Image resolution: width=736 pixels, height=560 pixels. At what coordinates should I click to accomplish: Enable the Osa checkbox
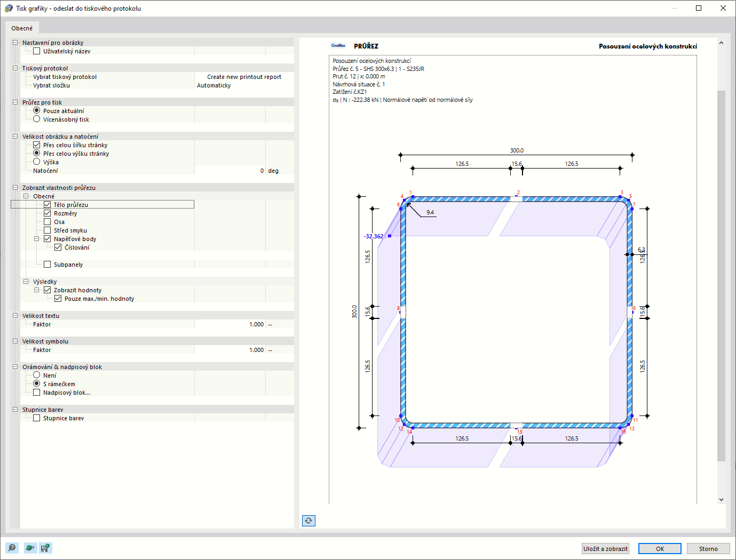48,222
